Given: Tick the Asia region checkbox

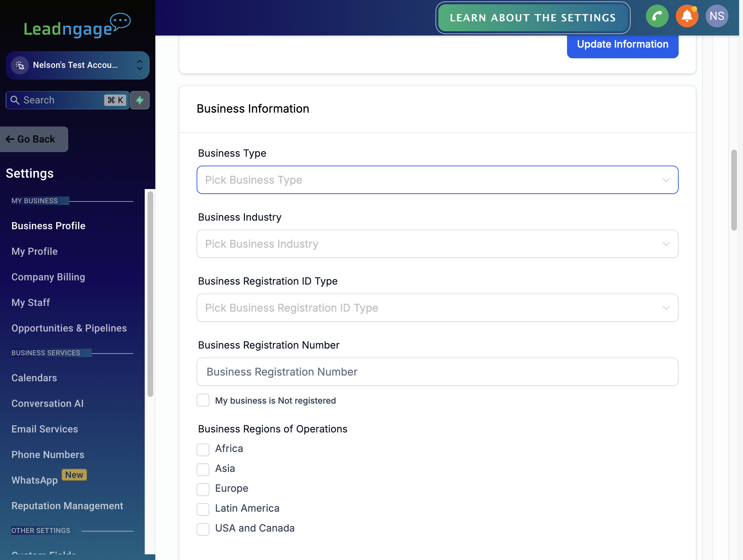Looking at the screenshot, I should click(x=203, y=469).
